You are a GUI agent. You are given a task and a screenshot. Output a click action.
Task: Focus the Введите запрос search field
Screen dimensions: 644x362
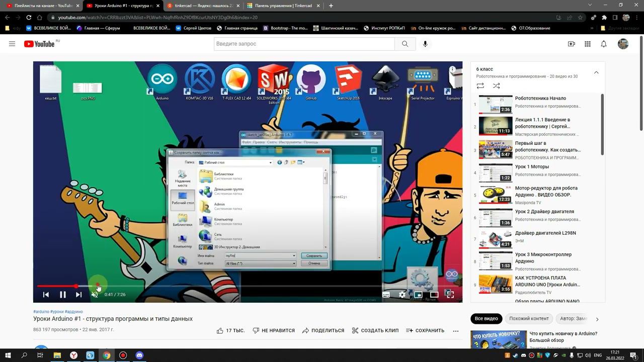pyautogui.click(x=304, y=44)
